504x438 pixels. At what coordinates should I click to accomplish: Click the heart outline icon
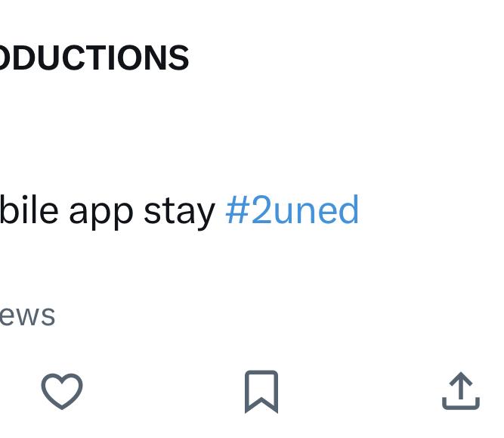[x=62, y=391]
